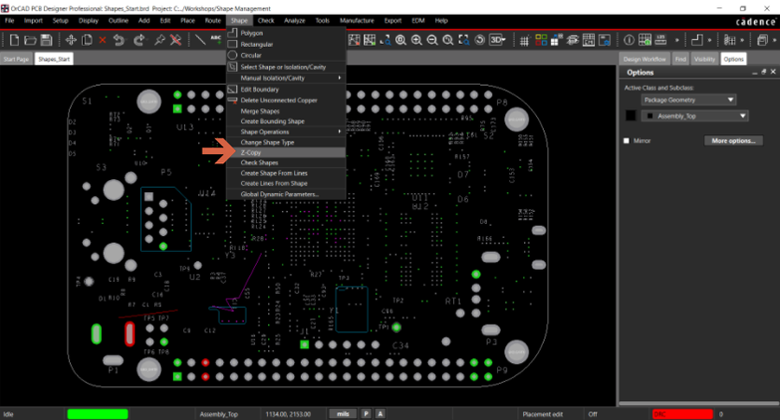
Task: Toggle the A button in status bar
Action: point(381,414)
